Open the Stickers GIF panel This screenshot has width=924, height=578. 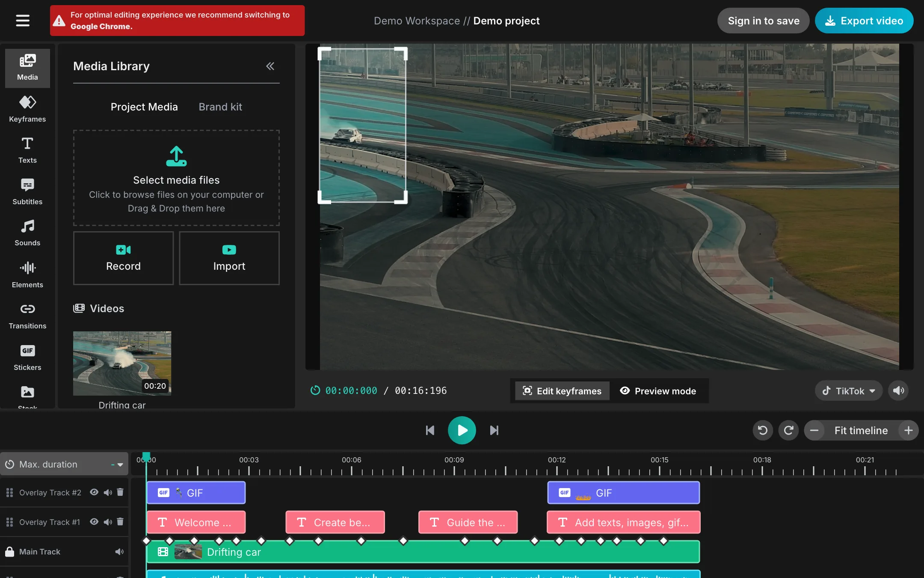point(27,358)
